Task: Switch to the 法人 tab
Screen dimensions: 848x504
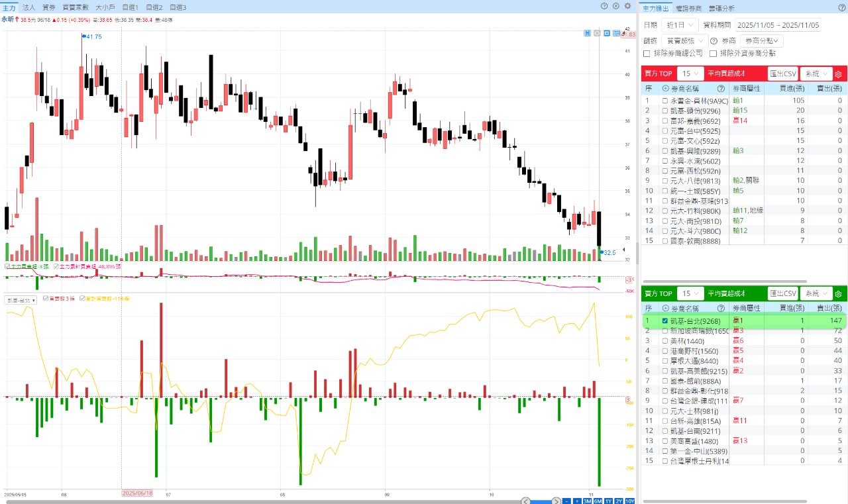Action: pyautogui.click(x=29, y=7)
